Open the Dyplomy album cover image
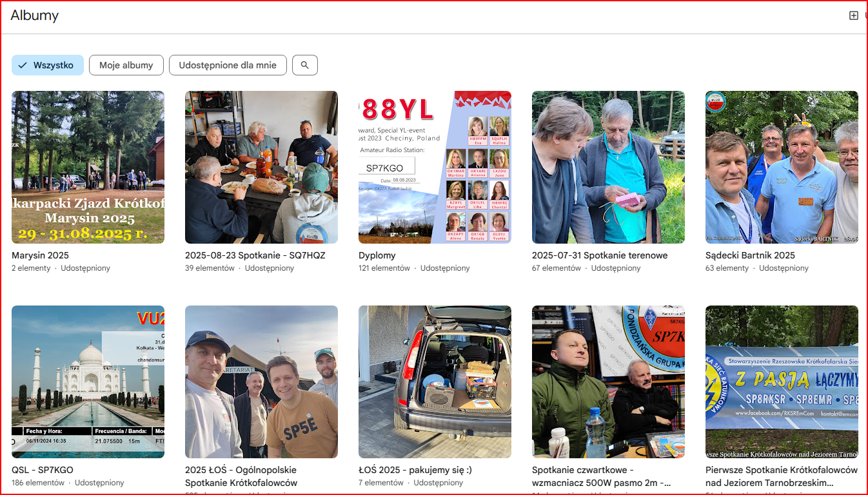Image resolution: width=868 pixels, height=495 pixels. tap(435, 167)
